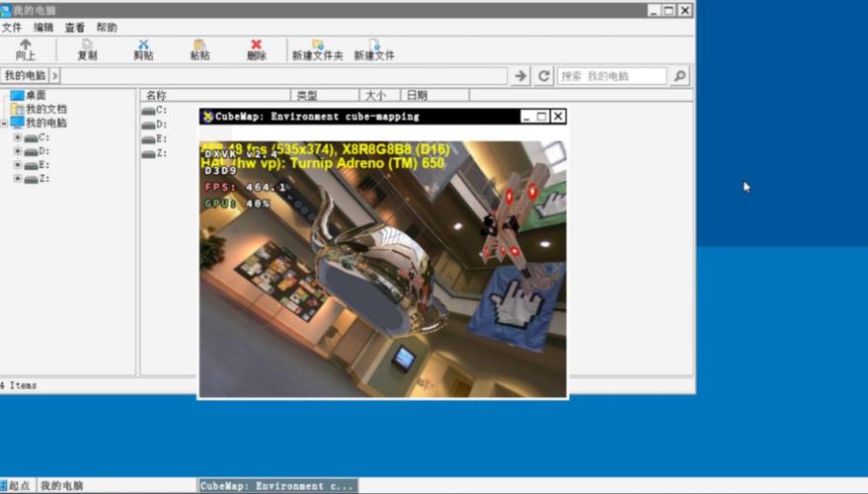Create folder with 新建文件夹 icon
Viewport: 868px width, 494px height.
coord(318,48)
